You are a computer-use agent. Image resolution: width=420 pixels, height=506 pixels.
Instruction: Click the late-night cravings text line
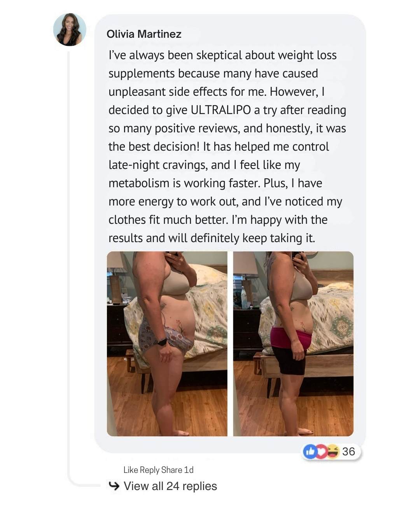[x=204, y=165]
